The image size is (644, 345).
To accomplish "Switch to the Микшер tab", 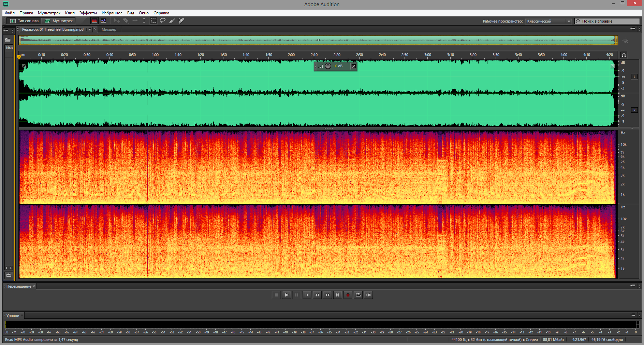I will click(109, 29).
